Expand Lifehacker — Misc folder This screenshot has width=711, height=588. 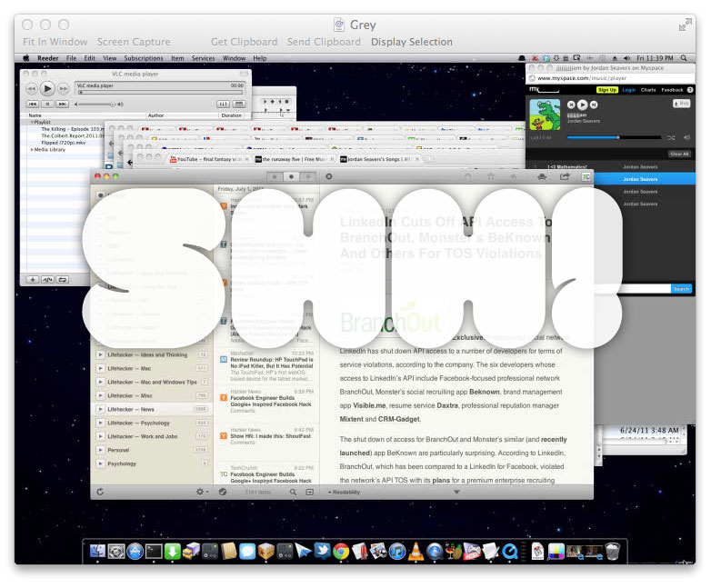point(100,395)
